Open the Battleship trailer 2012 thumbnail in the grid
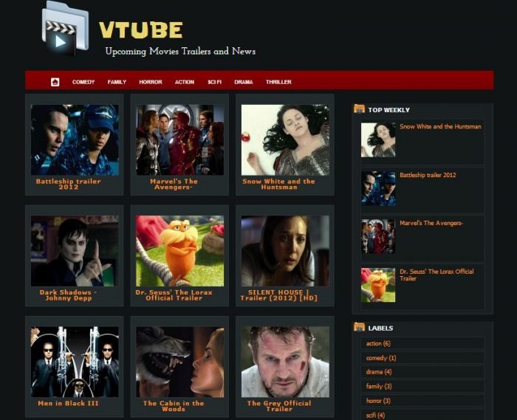Screen dimensions: 517x420 [x=75, y=140]
